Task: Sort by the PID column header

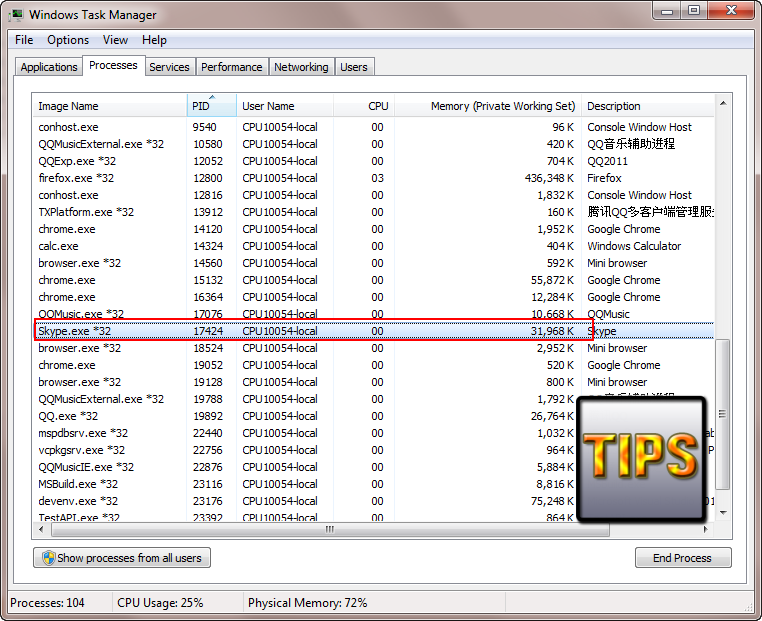Action: (211, 106)
